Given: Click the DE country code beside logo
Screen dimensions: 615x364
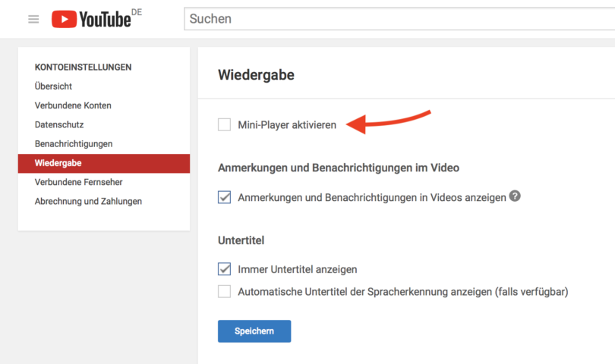Looking at the screenshot, I should (137, 13).
